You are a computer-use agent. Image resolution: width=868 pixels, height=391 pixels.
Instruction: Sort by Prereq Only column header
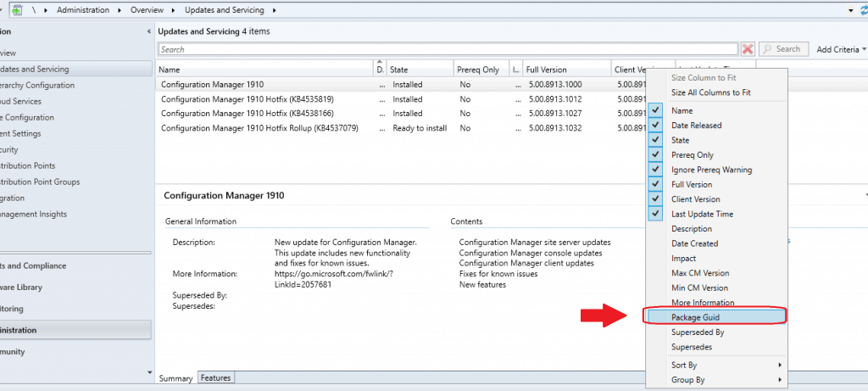[481, 70]
